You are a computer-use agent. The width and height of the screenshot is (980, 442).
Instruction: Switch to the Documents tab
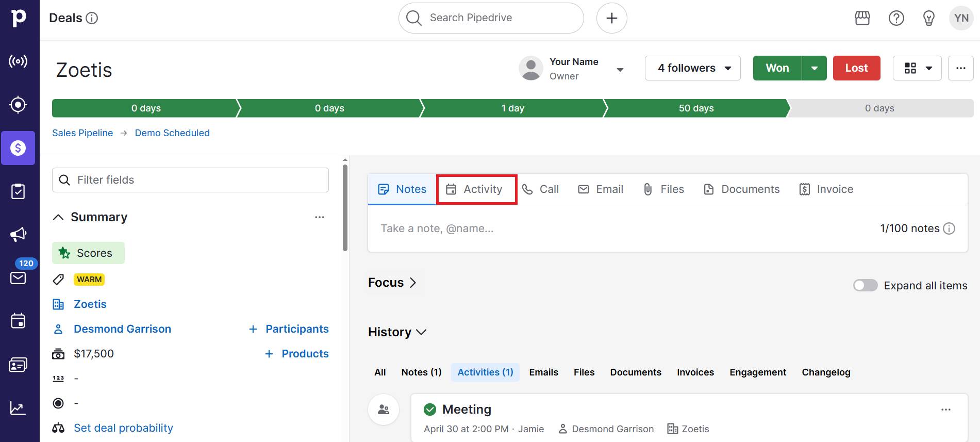pyautogui.click(x=742, y=189)
